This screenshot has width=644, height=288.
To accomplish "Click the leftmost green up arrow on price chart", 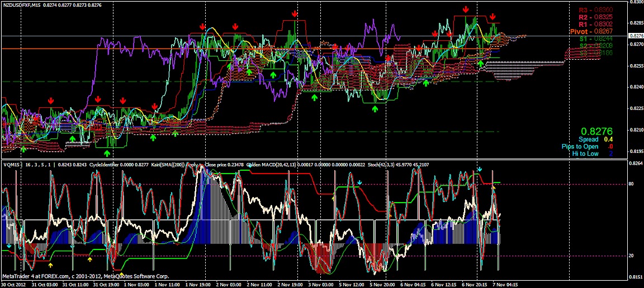I will pyautogui.click(x=23, y=149).
